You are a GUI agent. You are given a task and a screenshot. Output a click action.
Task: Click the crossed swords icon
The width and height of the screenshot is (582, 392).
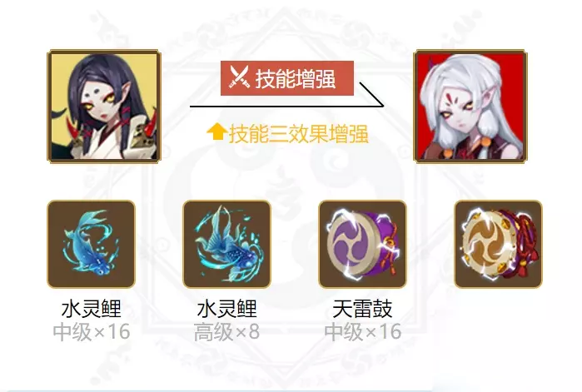tap(239, 77)
